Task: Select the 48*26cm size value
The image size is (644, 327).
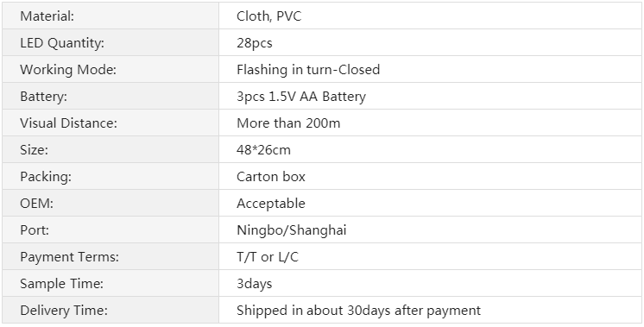Action: click(x=263, y=149)
